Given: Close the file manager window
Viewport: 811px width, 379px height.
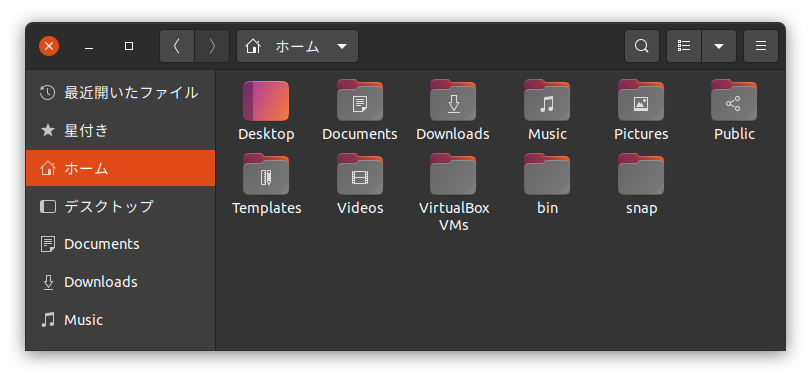Looking at the screenshot, I should (49, 47).
